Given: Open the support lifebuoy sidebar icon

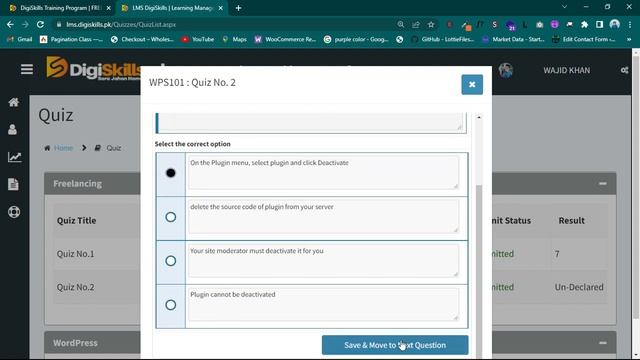Looking at the screenshot, I should (x=14, y=212).
